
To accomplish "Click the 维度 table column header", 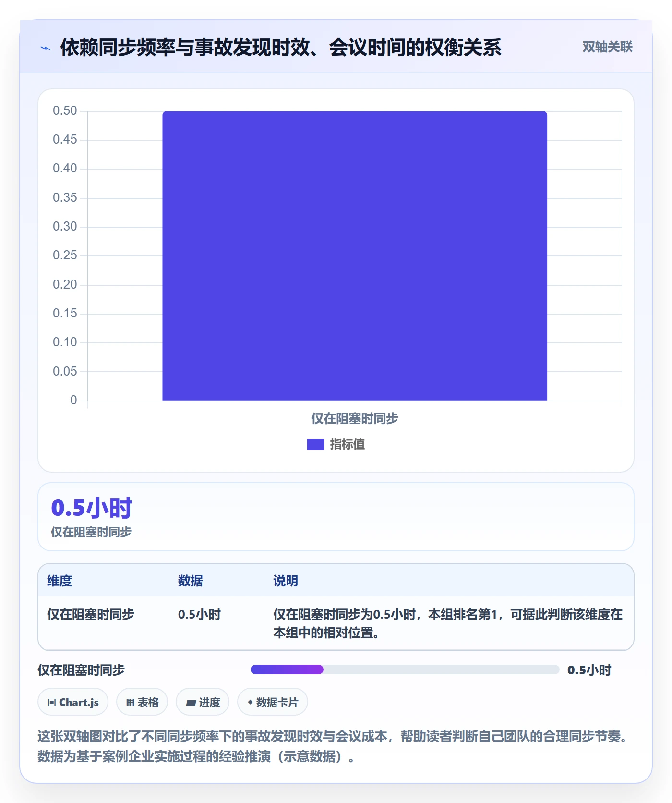I will [60, 581].
